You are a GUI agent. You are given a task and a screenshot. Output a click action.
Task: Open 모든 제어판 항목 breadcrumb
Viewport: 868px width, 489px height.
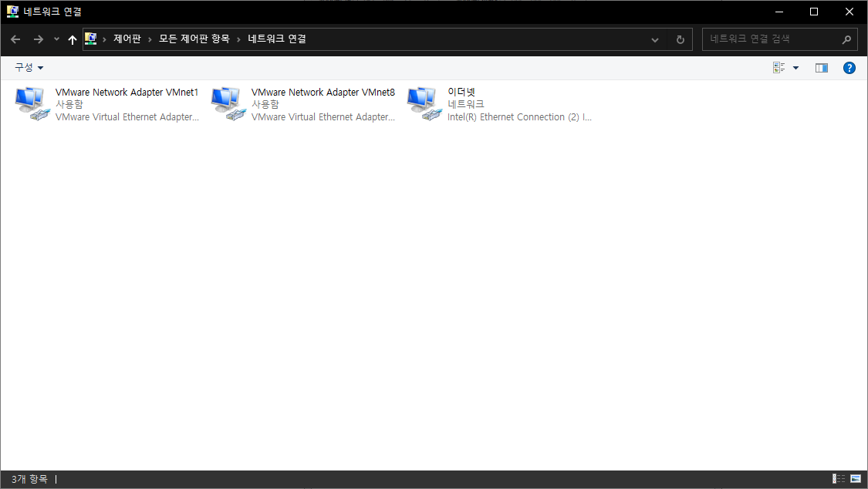tap(194, 39)
